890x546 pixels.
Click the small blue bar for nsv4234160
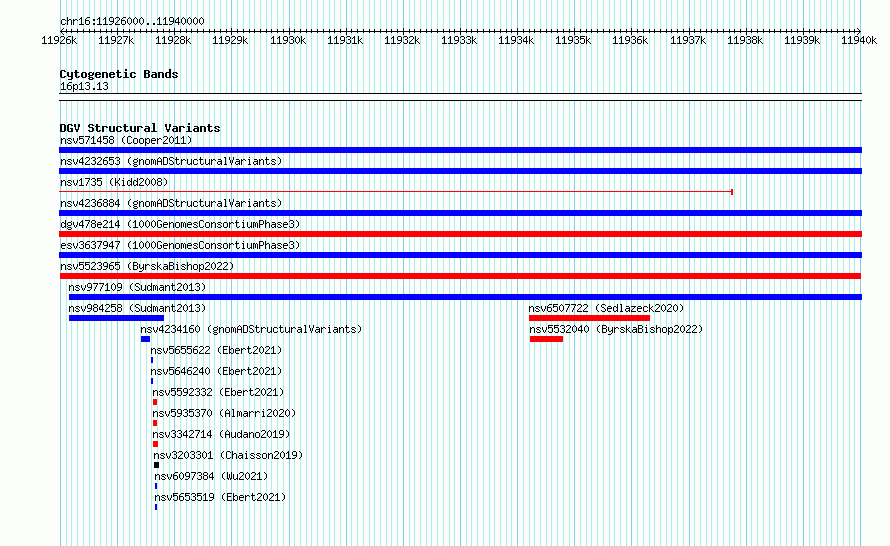click(x=145, y=339)
